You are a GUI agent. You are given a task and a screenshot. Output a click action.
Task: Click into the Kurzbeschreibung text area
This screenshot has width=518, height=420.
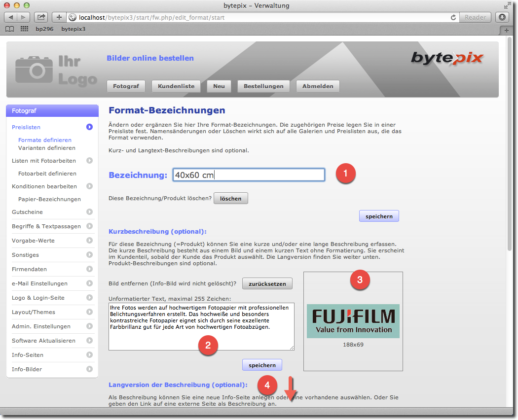[x=201, y=326]
